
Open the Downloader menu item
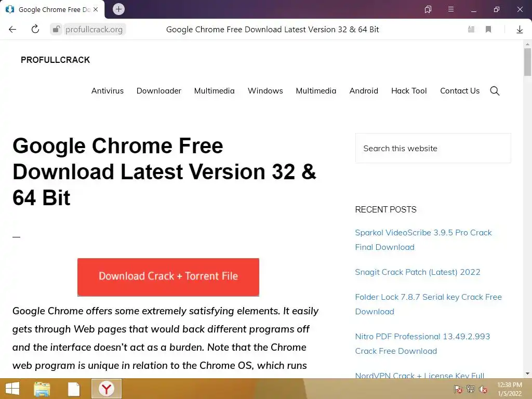pyautogui.click(x=159, y=91)
